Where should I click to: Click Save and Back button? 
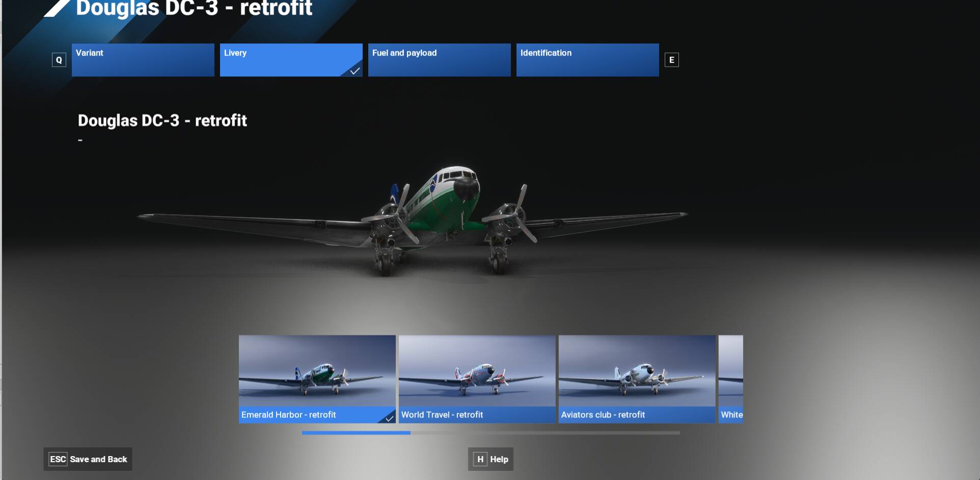pos(88,459)
